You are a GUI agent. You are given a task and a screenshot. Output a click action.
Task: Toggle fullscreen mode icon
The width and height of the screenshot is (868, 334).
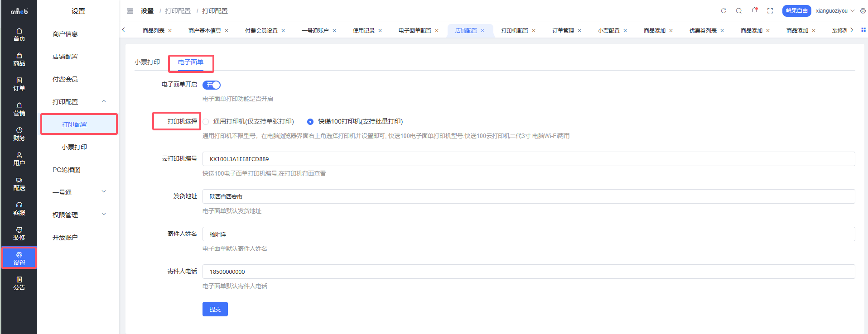pos(770,11)
